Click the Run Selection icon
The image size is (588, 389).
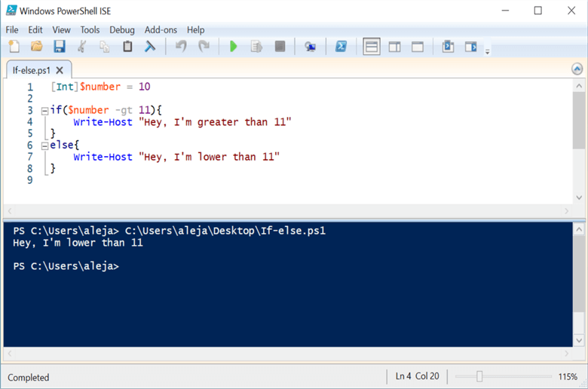tap(256, 47)
